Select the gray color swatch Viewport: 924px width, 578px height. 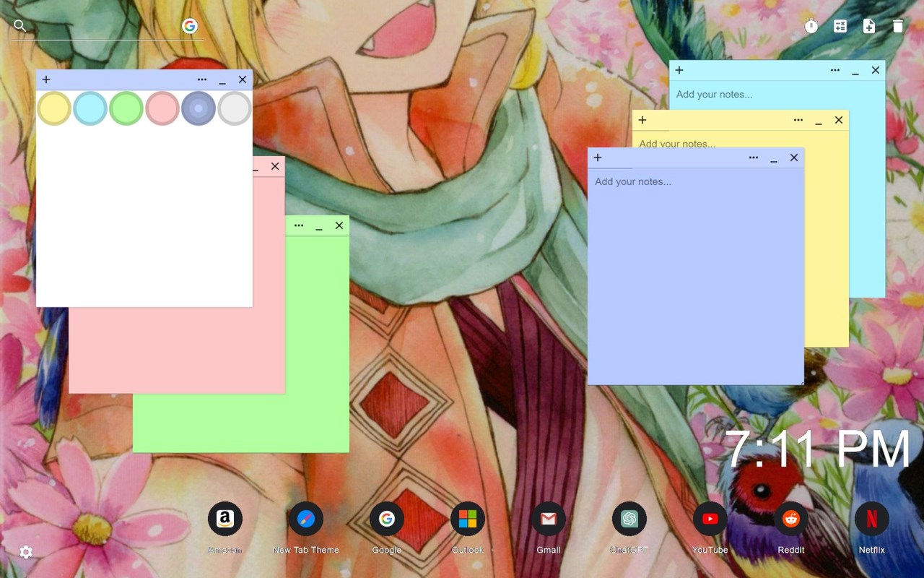235,108
